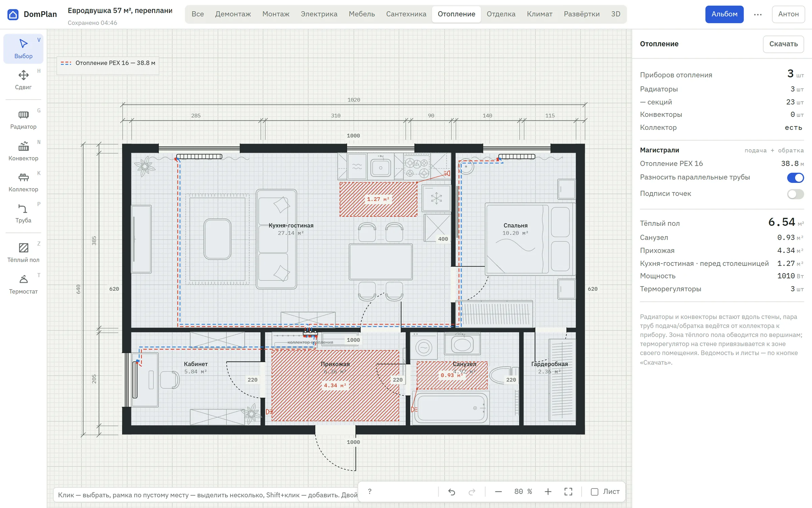
Task: Activate the Сдвиг pan tool
Action: tap(23, 80)
